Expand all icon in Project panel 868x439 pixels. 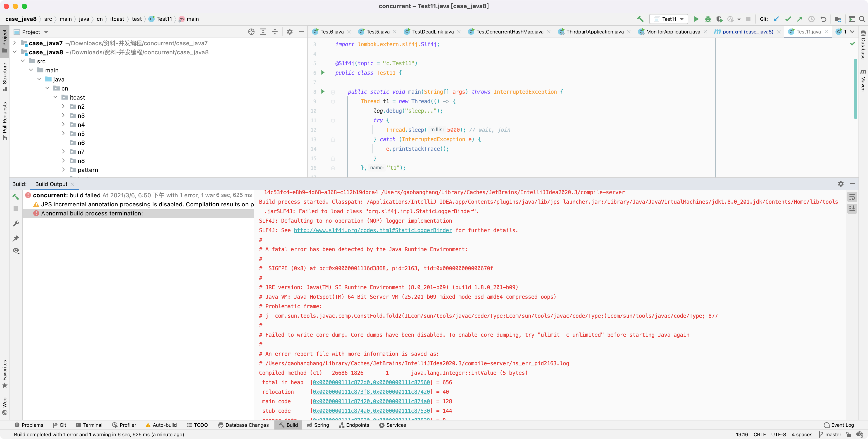tap(263, 32)
